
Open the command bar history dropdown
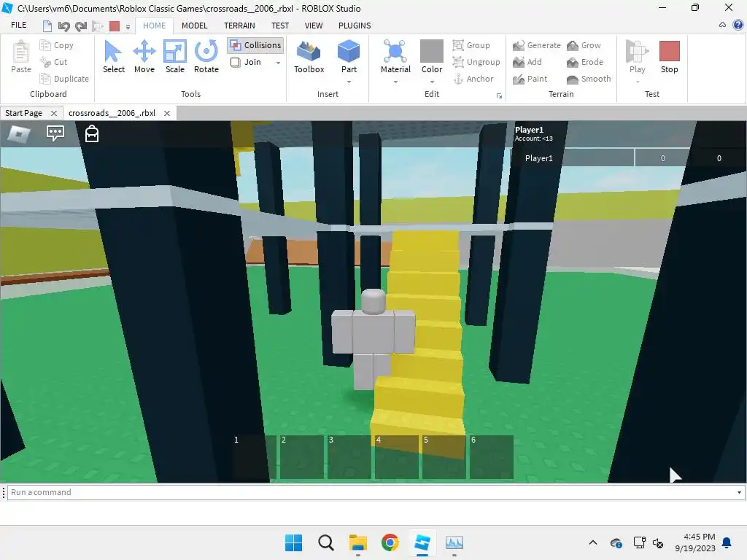pos(739,492)
